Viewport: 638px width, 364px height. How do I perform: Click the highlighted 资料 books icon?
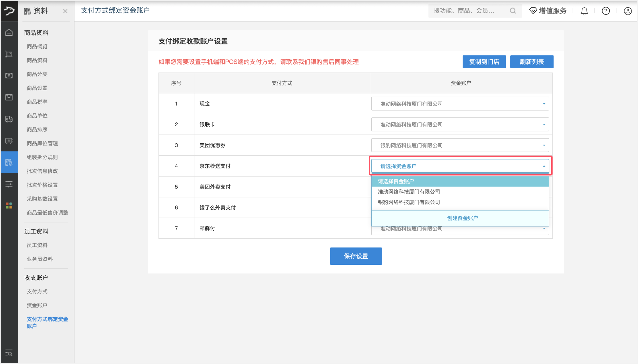click(9, 162)
